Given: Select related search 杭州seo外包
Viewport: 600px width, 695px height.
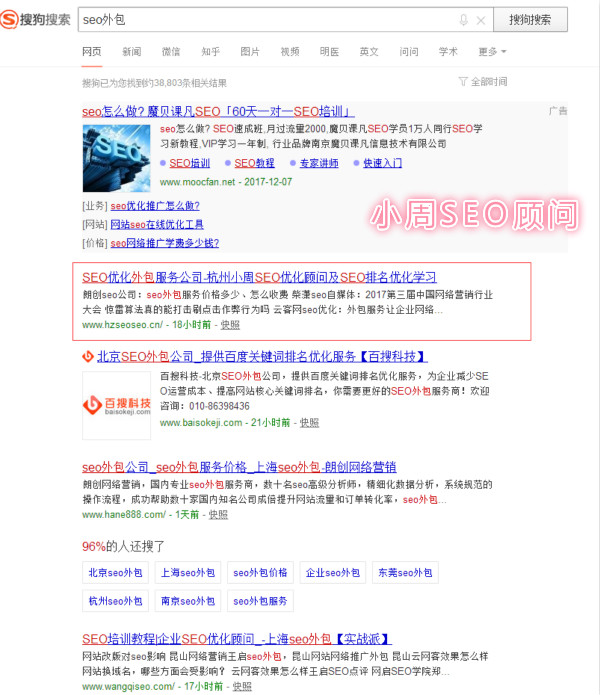Looking at the screenshot, I should click(x=115, y=601).
